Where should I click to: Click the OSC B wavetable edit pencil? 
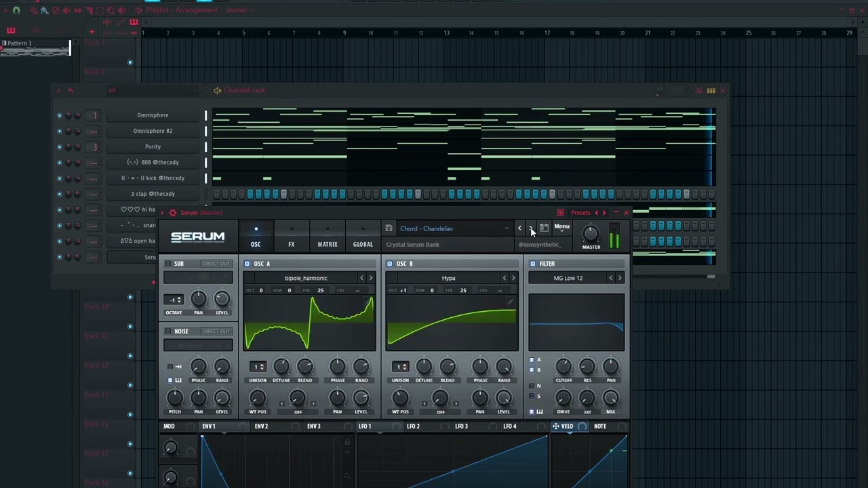click(511, 302)
